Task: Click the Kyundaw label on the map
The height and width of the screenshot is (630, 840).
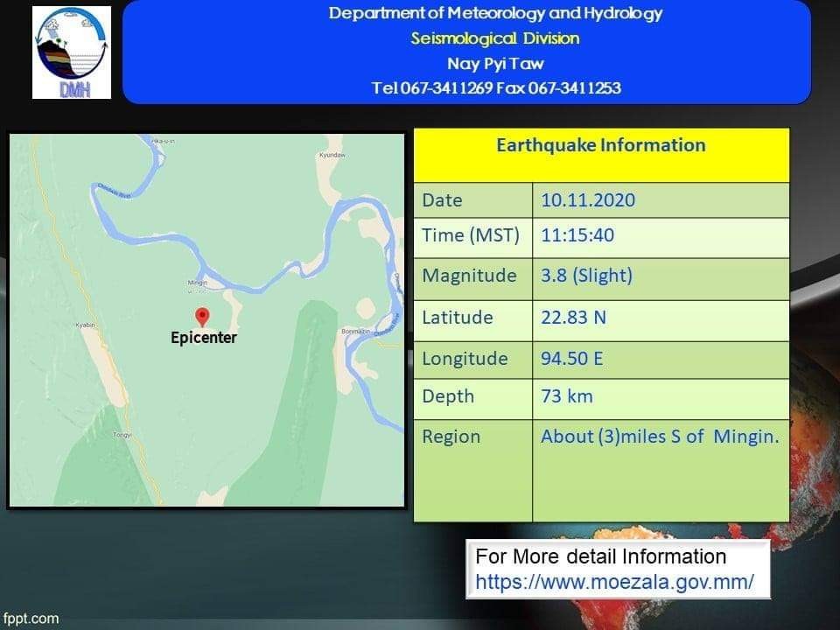Action: 332,155
